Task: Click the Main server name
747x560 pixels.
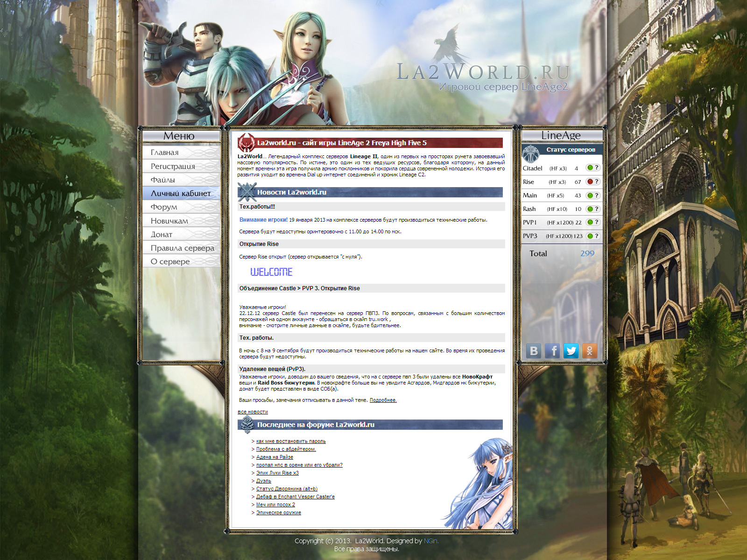Action: tap(530, 196)
